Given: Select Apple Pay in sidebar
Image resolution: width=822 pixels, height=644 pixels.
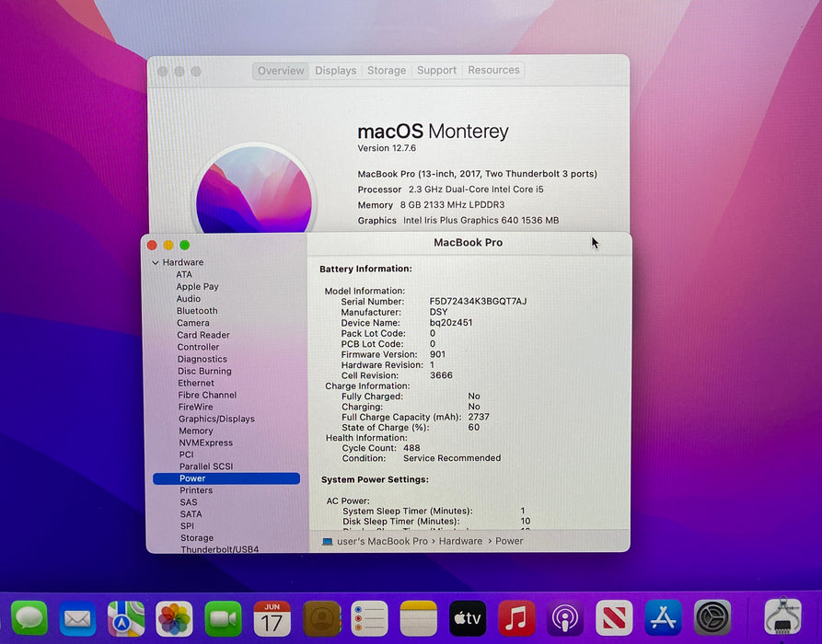Looking at the screenshot, I should pos(197,287).
